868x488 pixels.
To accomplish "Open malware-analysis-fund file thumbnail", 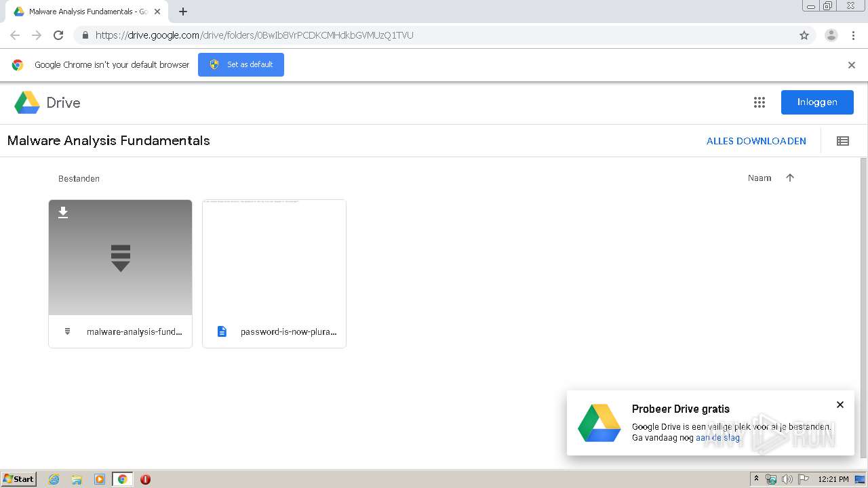I will [120, 258].
